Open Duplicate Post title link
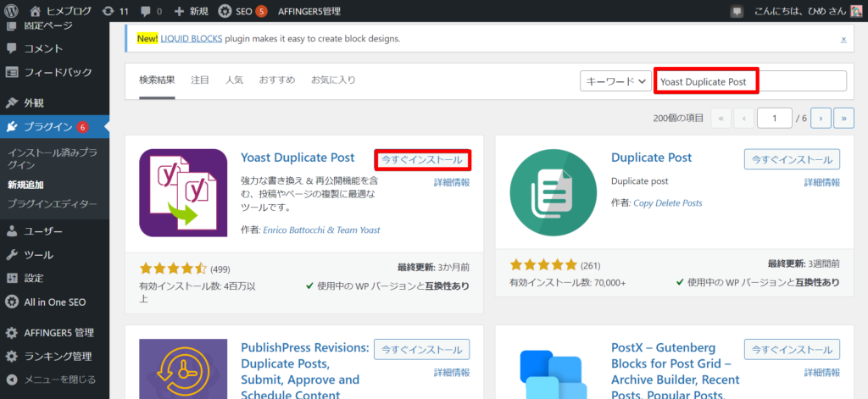868x399 pixels. (x=652, y=158)
